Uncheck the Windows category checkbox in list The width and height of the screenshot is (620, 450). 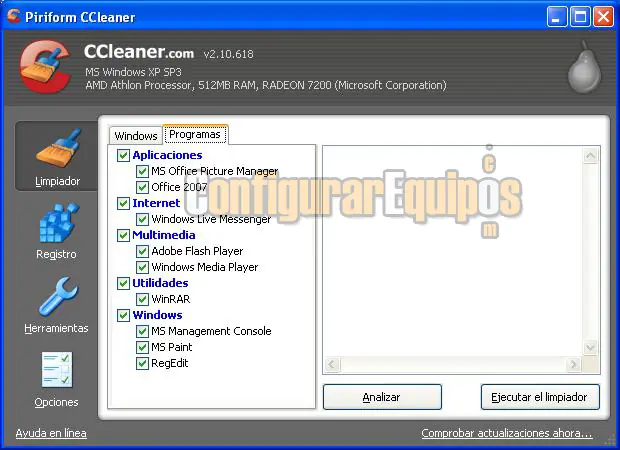[123, 315]
